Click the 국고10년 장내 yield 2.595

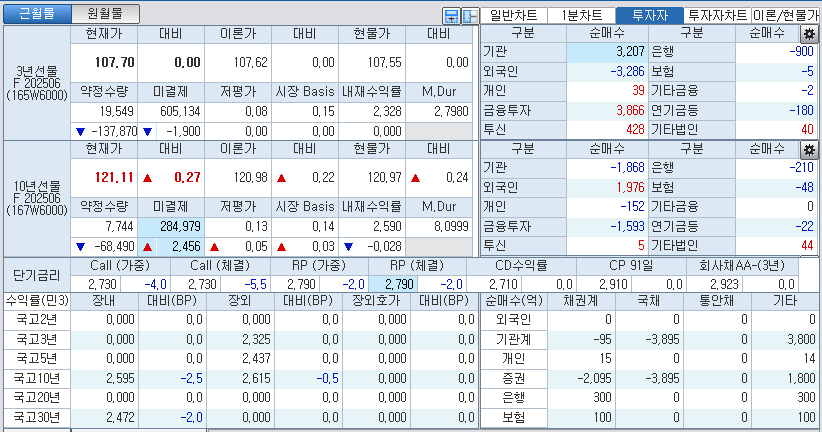click(120, 378)
